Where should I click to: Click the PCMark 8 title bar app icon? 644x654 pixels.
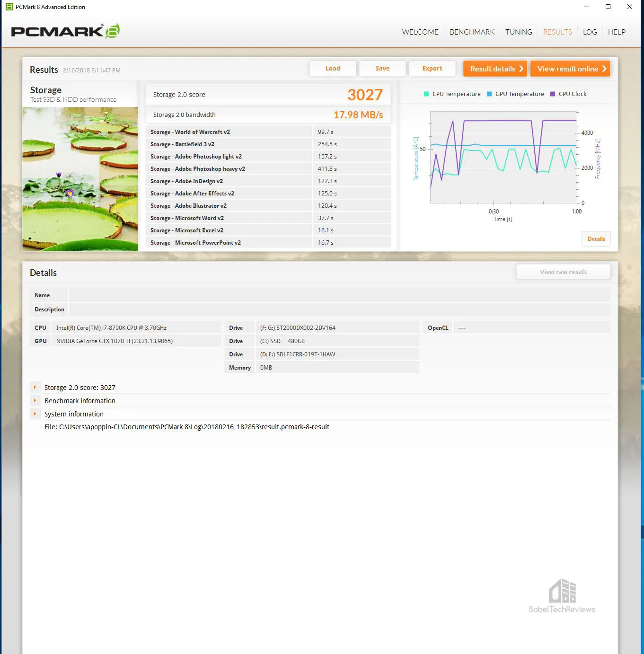[x=9, y=7]
